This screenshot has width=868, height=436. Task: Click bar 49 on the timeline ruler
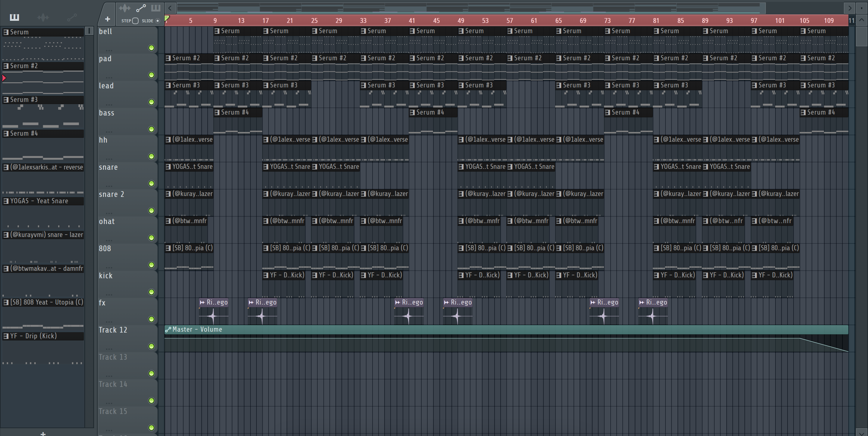(x=461, y=21)
